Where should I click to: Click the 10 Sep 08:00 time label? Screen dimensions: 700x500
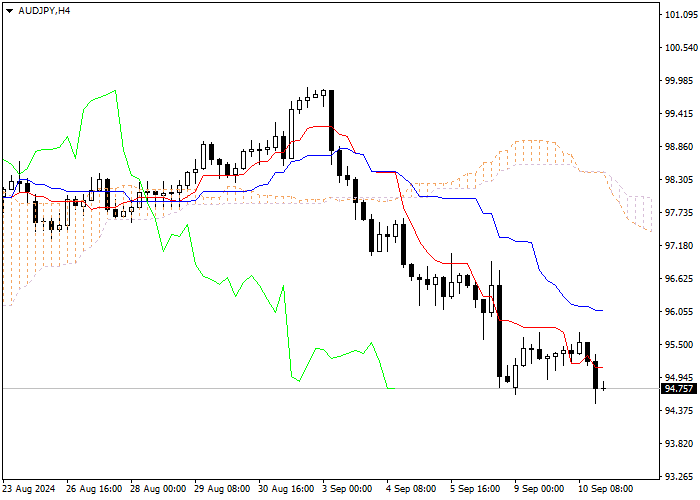[x=606, y=489]
